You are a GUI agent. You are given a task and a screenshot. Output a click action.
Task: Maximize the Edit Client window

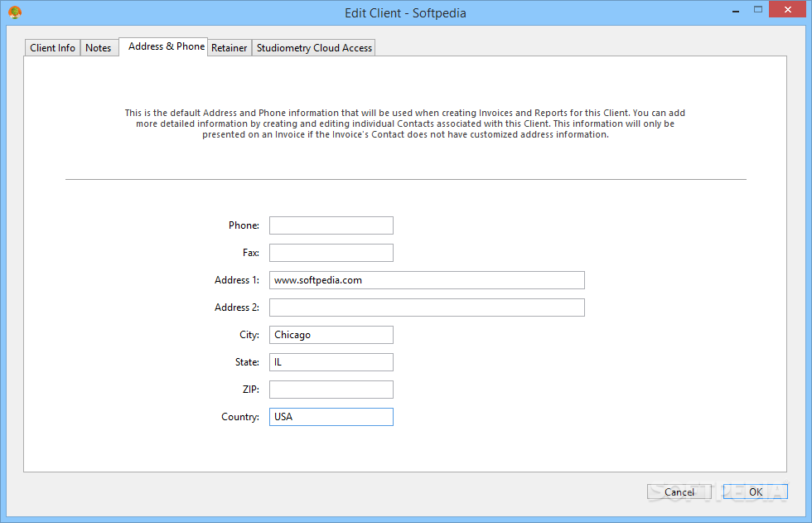758,10
